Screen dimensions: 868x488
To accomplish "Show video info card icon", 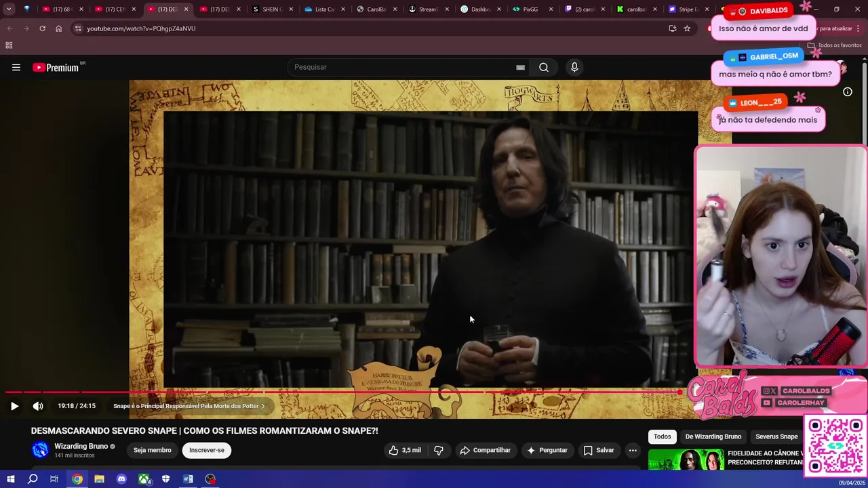I will [x=848, y=92].
